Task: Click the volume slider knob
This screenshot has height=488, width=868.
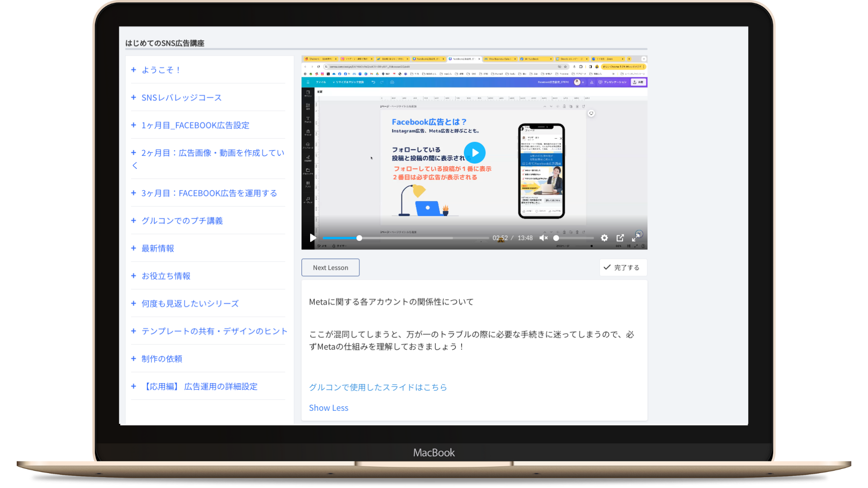Action: point(556,238)
